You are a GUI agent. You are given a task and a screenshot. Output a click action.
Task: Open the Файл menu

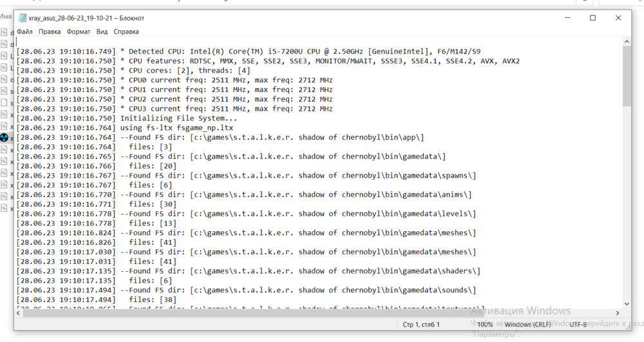[x=24, y=32]
